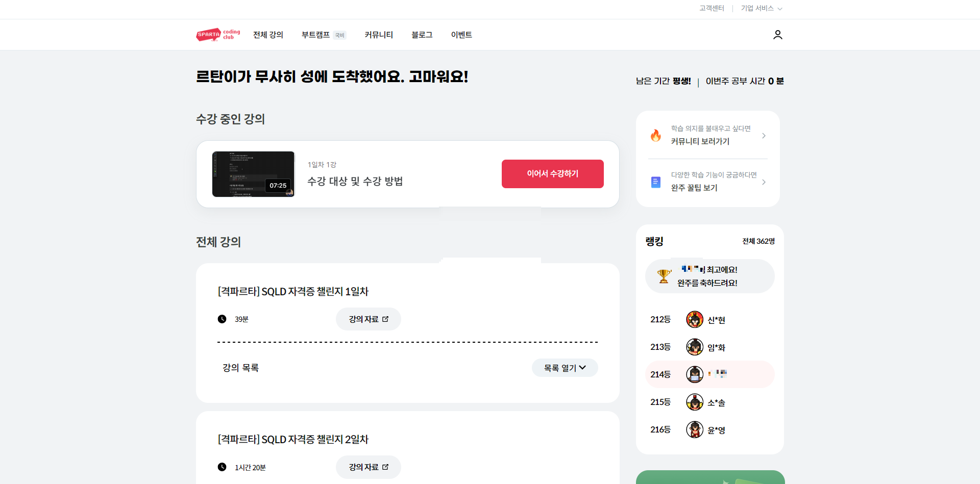The width and height of the screenshot is (980, 484).
Task: Click clock icon next to 1시간 20분
Action: point(222,467)
